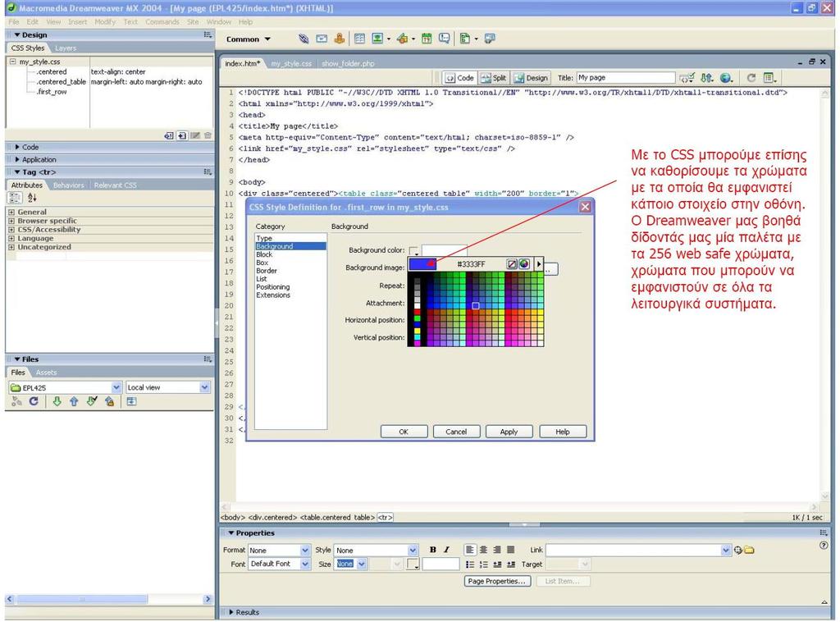Open the Properties panel help icon

point(824,546)
